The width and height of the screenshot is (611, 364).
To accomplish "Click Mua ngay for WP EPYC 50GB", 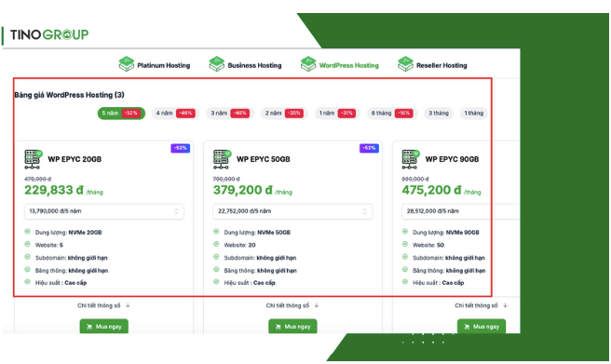I will (292, 326).
